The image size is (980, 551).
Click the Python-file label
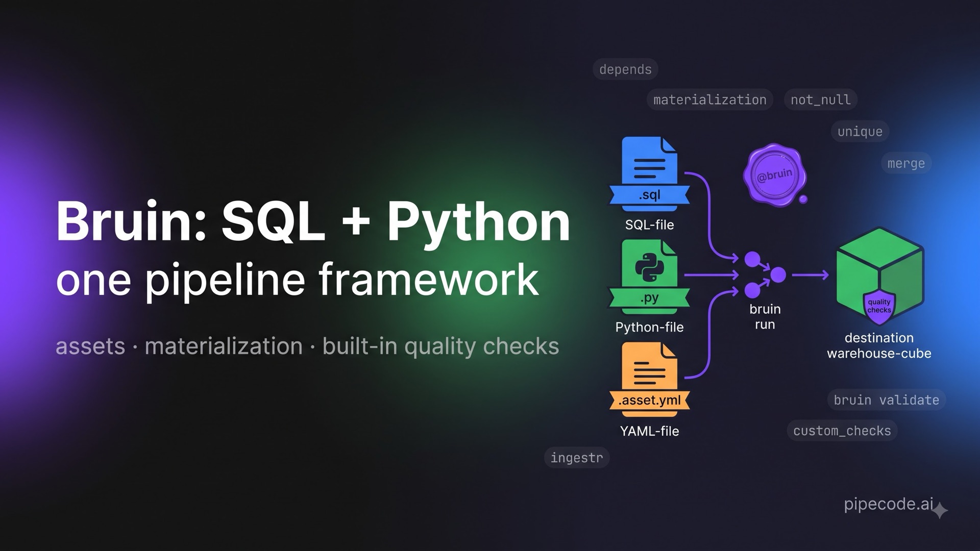649,327
